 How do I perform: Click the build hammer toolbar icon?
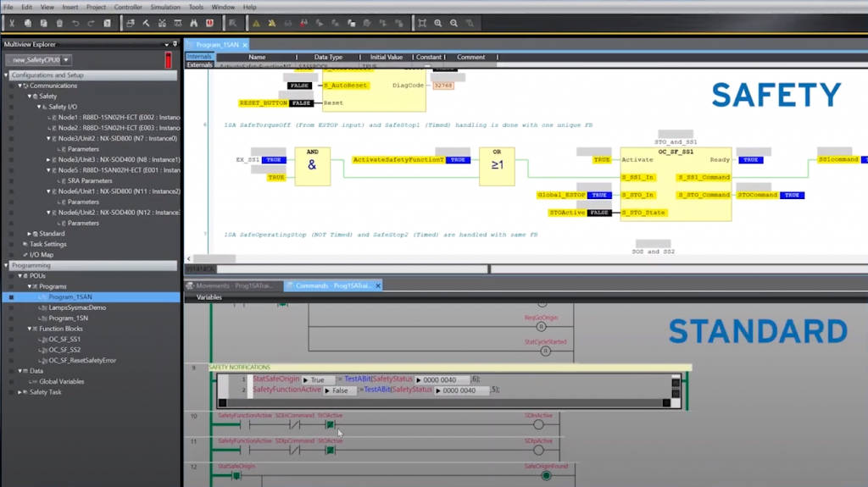(x=147, y=23)
